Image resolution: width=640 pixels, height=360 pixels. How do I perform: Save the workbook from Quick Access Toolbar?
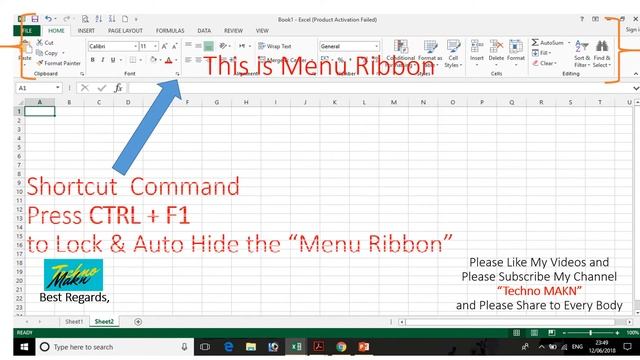(x=35, y=19)
